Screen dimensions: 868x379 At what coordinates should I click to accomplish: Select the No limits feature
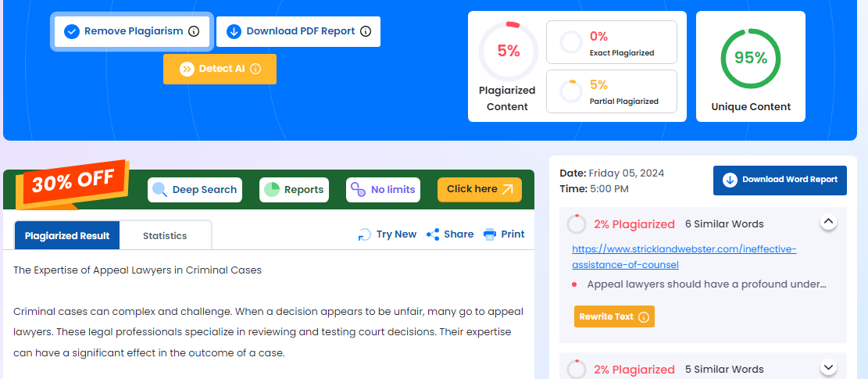point(383,190)
